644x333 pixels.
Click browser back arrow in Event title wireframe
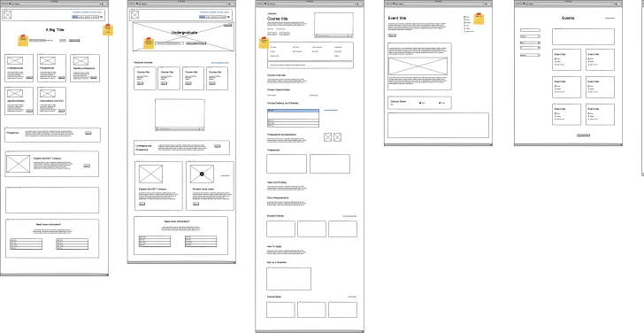pos(387,4)
